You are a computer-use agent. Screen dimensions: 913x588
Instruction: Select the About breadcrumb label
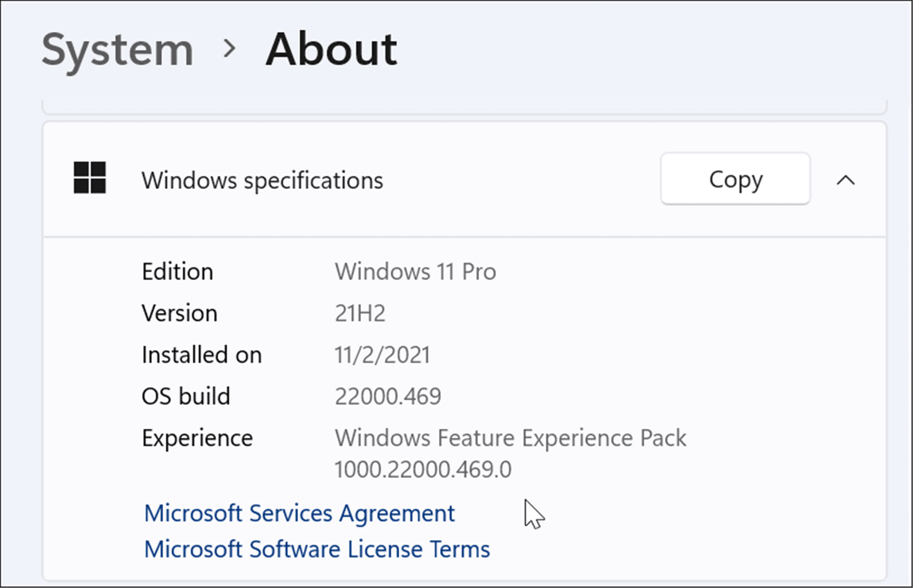coord(330,49)
